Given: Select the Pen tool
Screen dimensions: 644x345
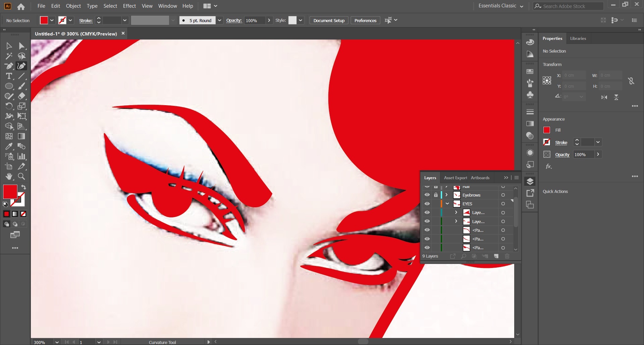Looking at the screenshot, I should (9, 66).
